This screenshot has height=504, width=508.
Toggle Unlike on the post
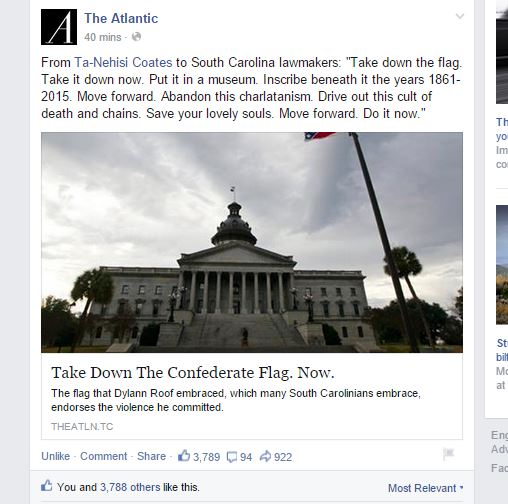tap(55, 456)
